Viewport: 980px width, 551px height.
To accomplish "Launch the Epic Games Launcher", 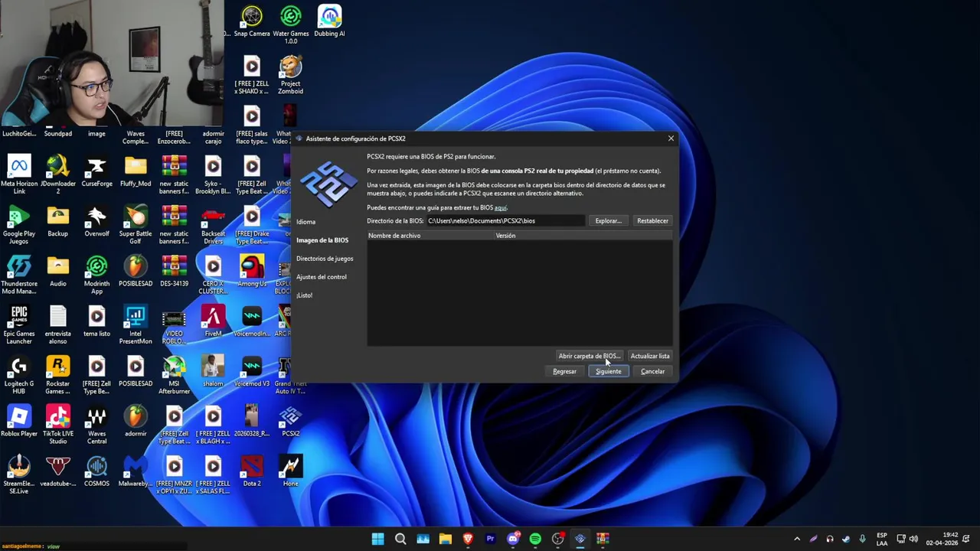I will 19,325.
